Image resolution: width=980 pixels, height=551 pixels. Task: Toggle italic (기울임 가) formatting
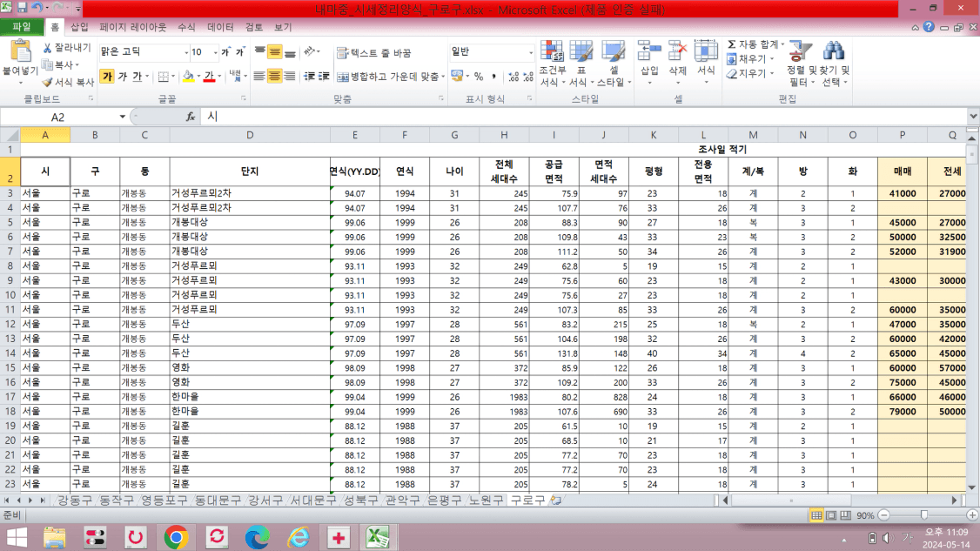[122, 77]
